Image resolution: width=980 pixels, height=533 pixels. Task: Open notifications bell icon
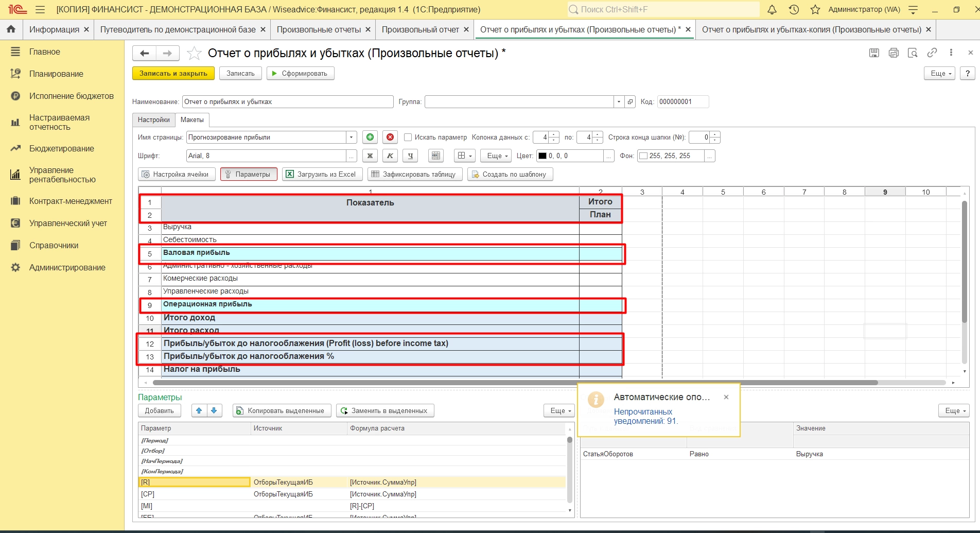[x=772, y=9]
